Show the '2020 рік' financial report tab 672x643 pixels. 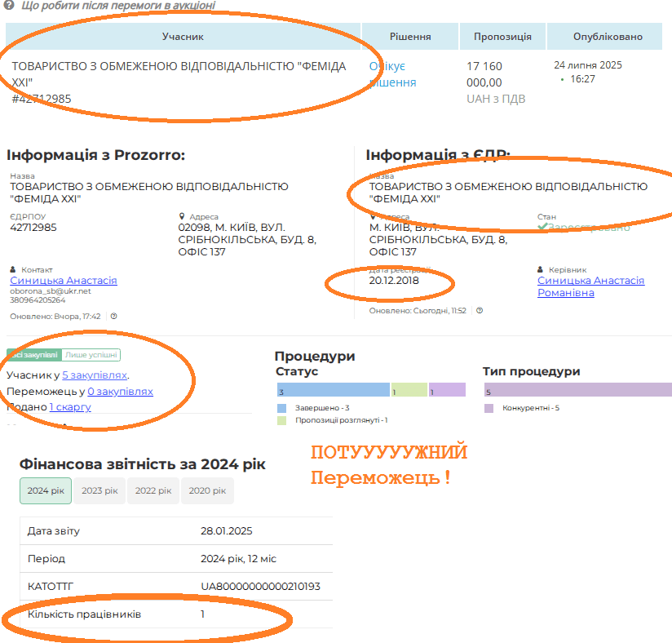click(x=207, y=491)
